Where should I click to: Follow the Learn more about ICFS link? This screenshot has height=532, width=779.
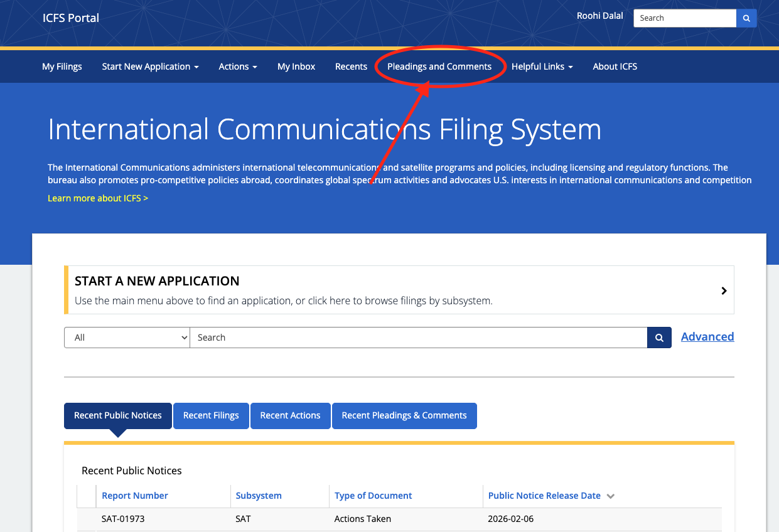coord(98,198)
